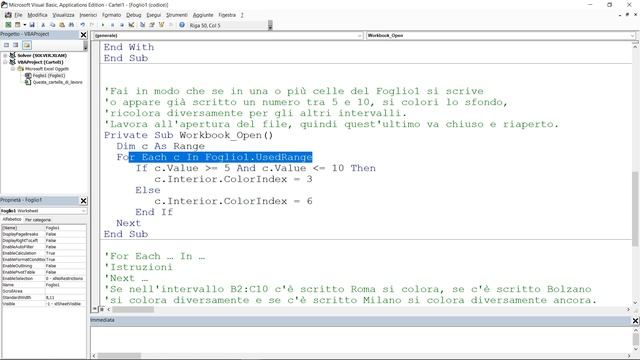Click the Copy toolbar icon
The width and height of the screenshot is (640, 360).
tap(53, 25)
